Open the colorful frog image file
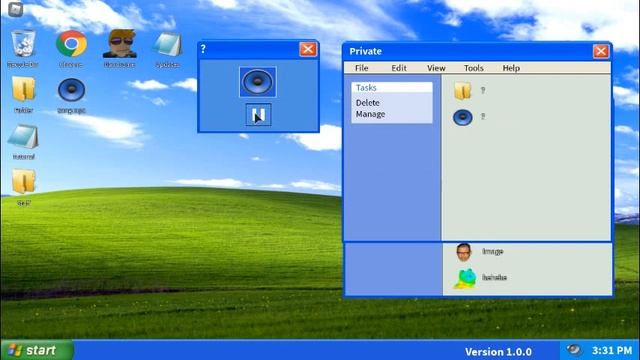This screenshot has width=640, height=360. tap(466, 279)
